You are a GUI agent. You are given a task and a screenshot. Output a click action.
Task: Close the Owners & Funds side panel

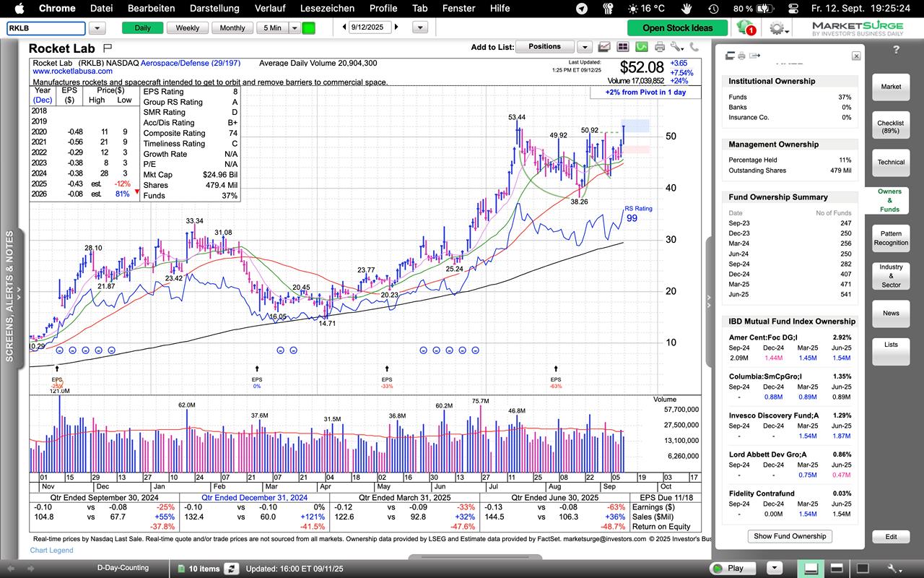[855, 56]
